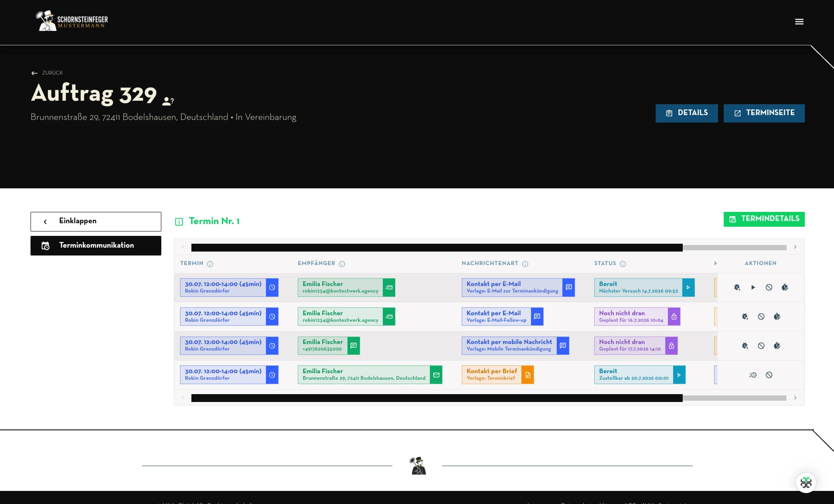Click the right arrow of the top table scrollbar

point(795,247)
